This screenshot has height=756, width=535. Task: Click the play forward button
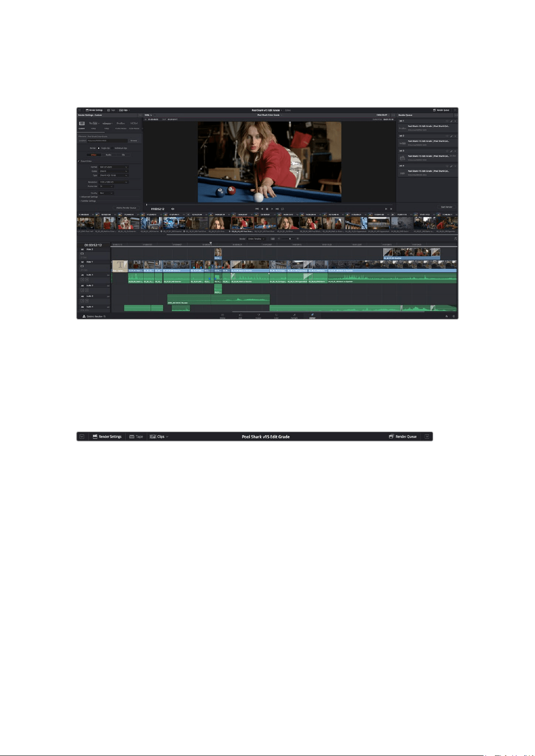tap(272, 209)
